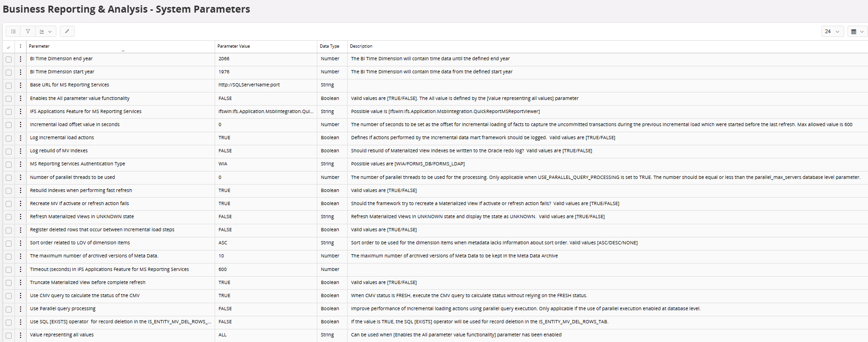The height and width of the screenshot is (342, 868).
Task: Open row menu for Rebuild indexes when performing fast refresh
Action: [x=21, y=190]
